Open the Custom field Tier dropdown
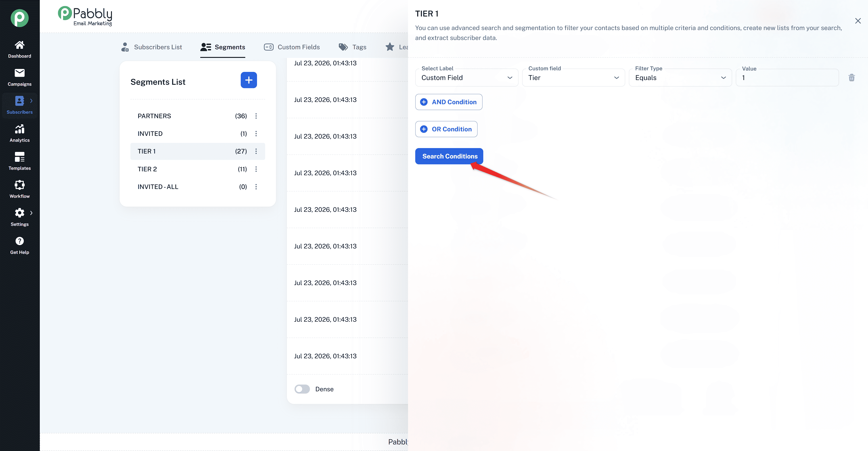 tap(573, 78)
